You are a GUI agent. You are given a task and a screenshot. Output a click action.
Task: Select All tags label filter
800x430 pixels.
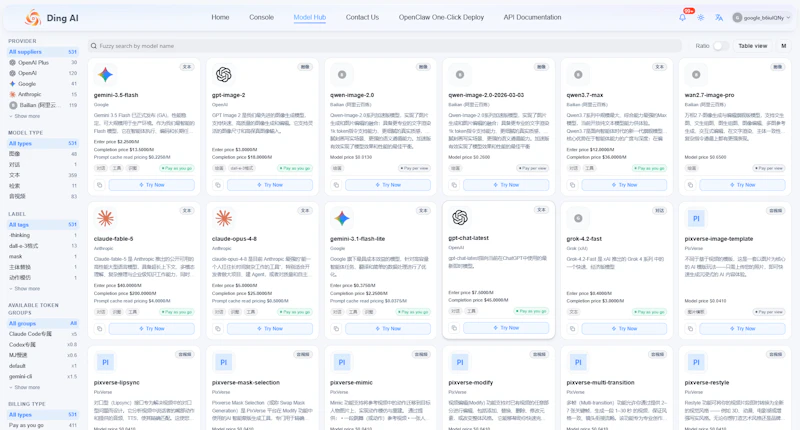pos(43,224)
